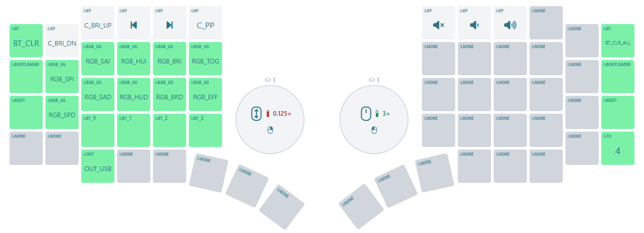Viewport: 644px width, 233px height.
Task: Click the BT_CLR key
Action: coord(26,40)
